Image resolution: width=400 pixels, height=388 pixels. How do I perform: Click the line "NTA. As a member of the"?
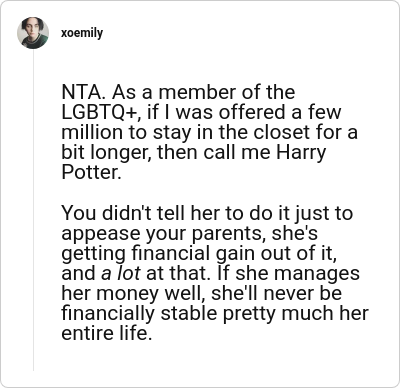(x=178, y=92)
